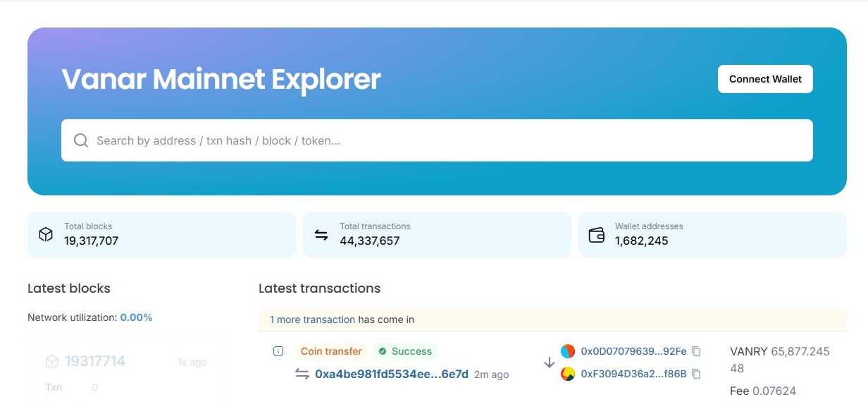This screenshot has height=402, width=868.
Task: Click the Latest transactions heading
Action: tap(319, 288)
